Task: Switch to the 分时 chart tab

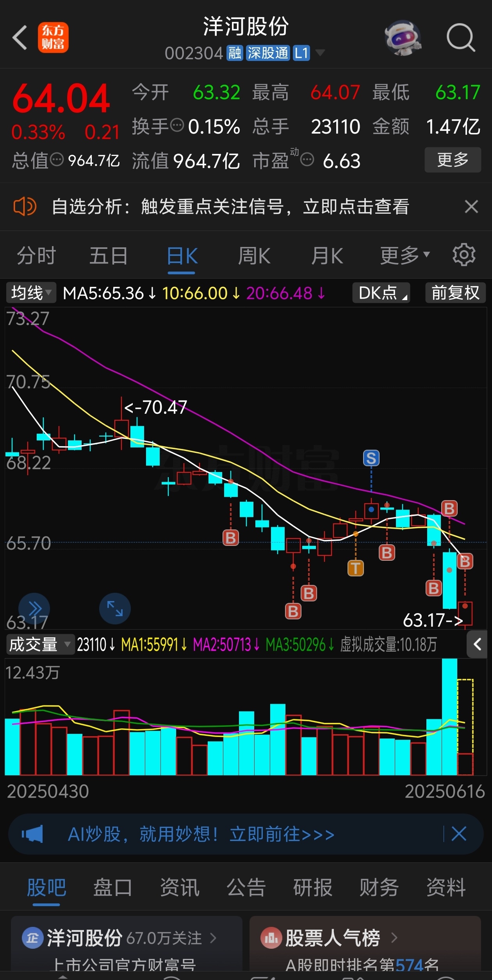Action: click(x=36, y=256)
